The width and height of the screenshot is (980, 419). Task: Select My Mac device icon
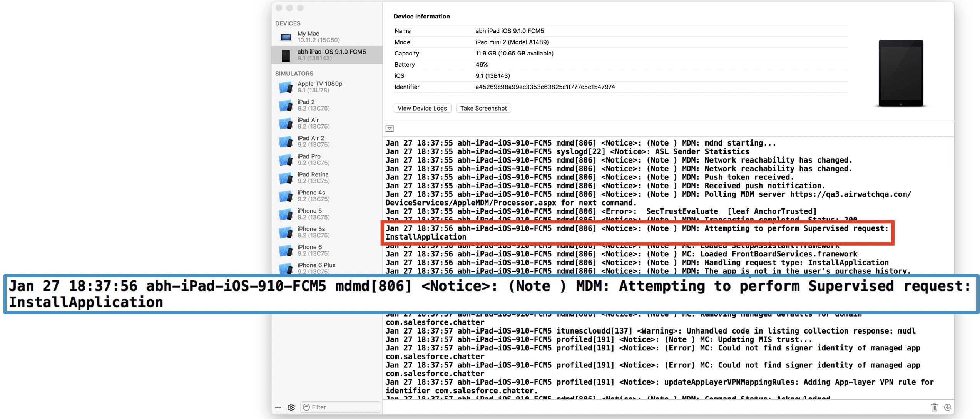click(286, 37)
